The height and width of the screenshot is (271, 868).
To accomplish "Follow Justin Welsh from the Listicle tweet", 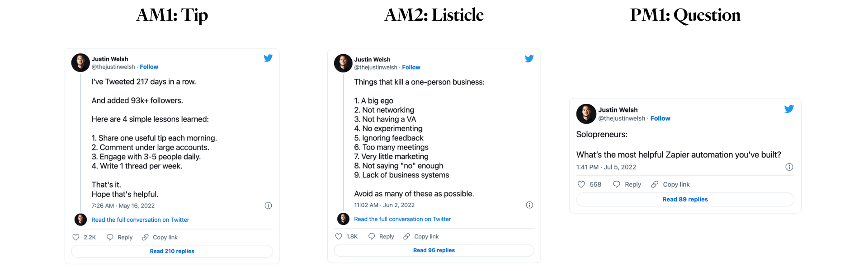I will point(411,67).
